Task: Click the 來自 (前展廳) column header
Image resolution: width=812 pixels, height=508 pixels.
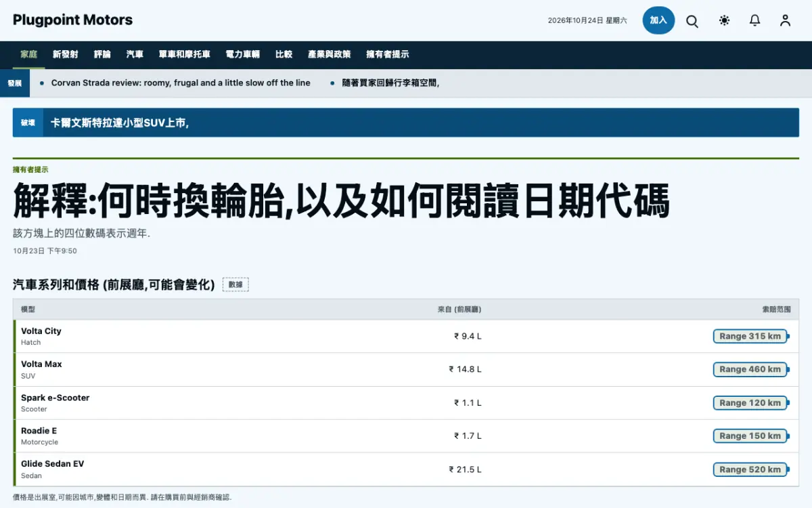Action: (459, 310)
